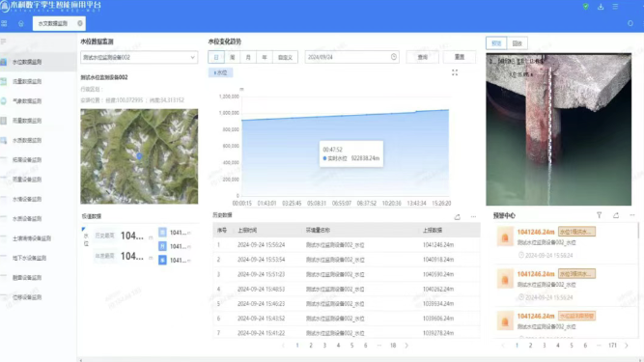Click the 1040590.24m value cell
The width and height of the screenshot is (644, 362).
click(438, 274)
